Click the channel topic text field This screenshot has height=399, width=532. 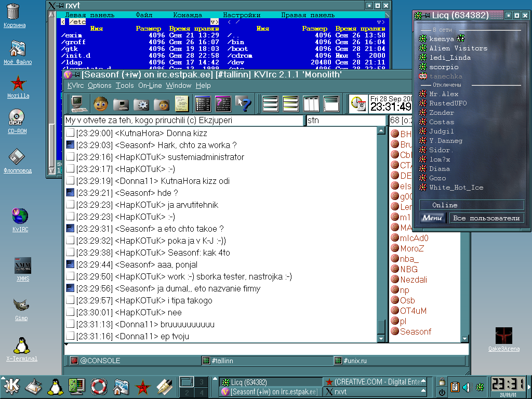pos(183,121)
